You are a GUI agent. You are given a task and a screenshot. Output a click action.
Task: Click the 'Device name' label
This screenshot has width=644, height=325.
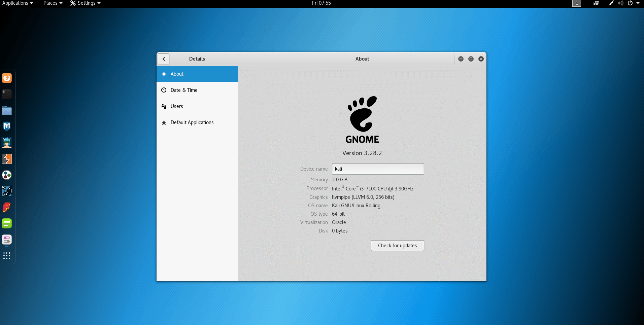(314, 169)
